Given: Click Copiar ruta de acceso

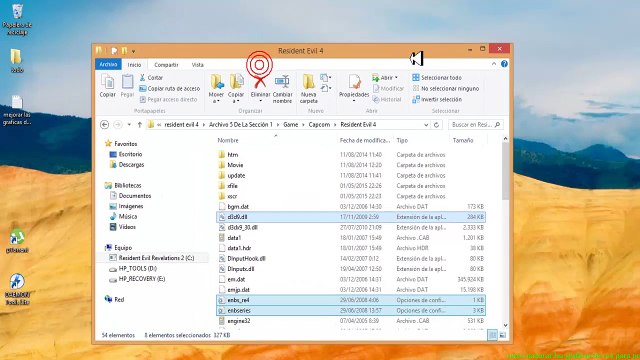Looking at the screenshot, I should click(x=169, y=89).
